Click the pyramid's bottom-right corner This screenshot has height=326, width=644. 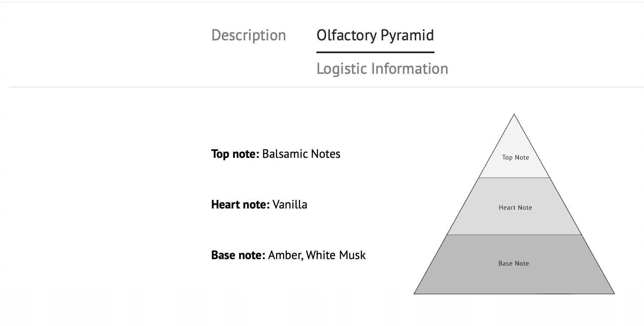(613, 293)
